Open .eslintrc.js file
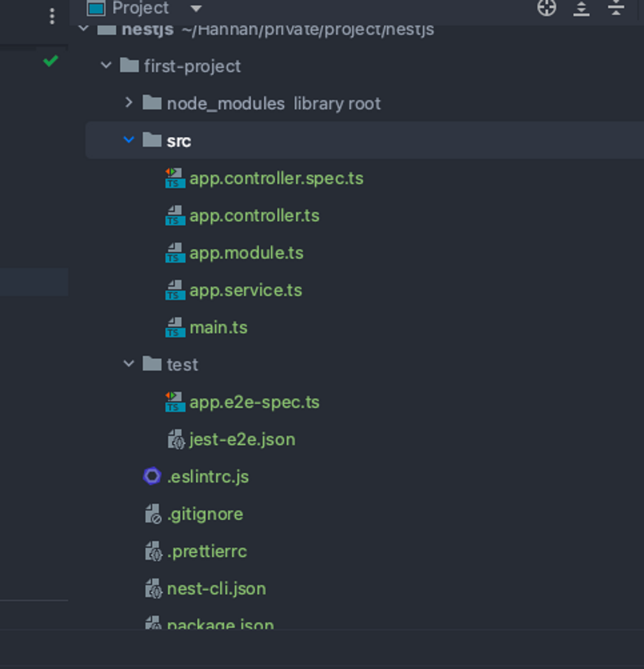Image resolution: width=644 pixels, height=669 pixels. point(208,477)
